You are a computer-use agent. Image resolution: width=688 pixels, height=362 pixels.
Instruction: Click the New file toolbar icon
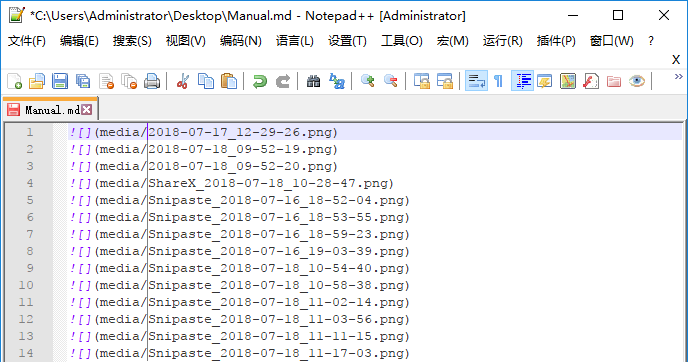[x=14, y=82]
